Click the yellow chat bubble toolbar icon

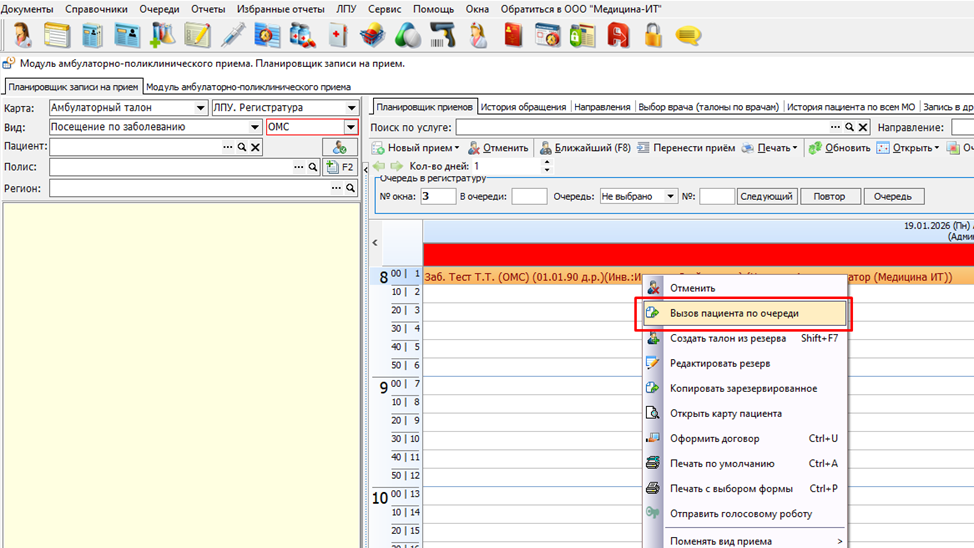coord(688,36)
